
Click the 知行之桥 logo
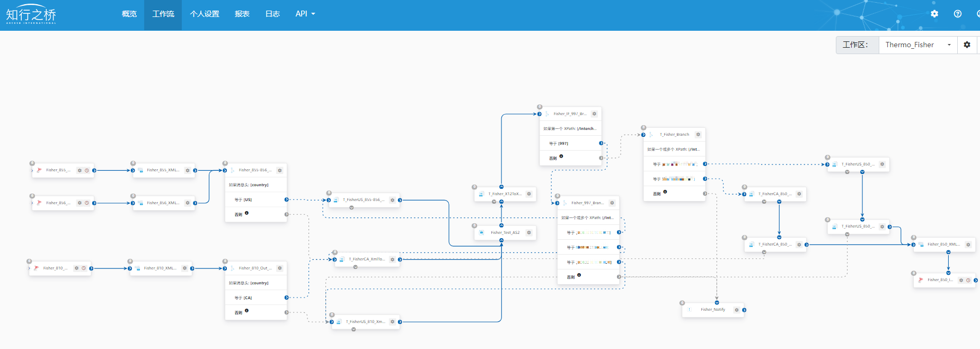31,14
